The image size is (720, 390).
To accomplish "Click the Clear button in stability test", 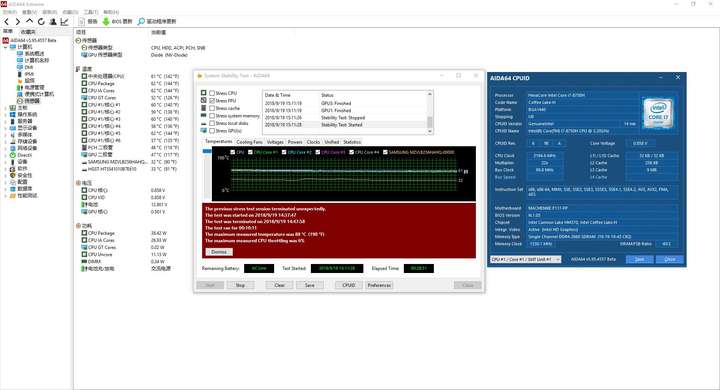I will pos(279,285).
